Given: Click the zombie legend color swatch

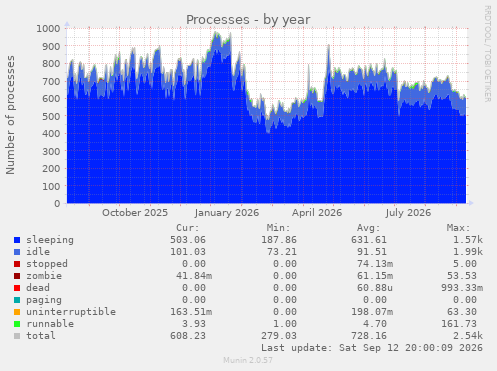Looking at the screenshot, I should [x=17, y=276].
